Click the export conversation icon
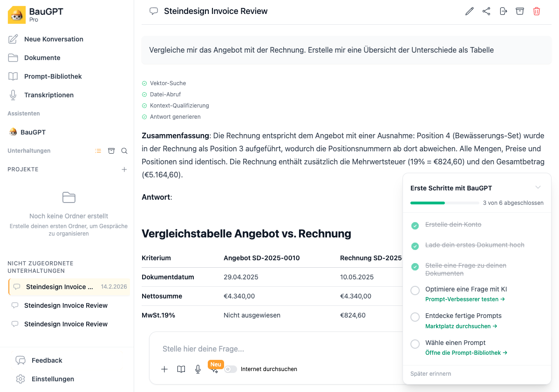 (x=503, y=11)
